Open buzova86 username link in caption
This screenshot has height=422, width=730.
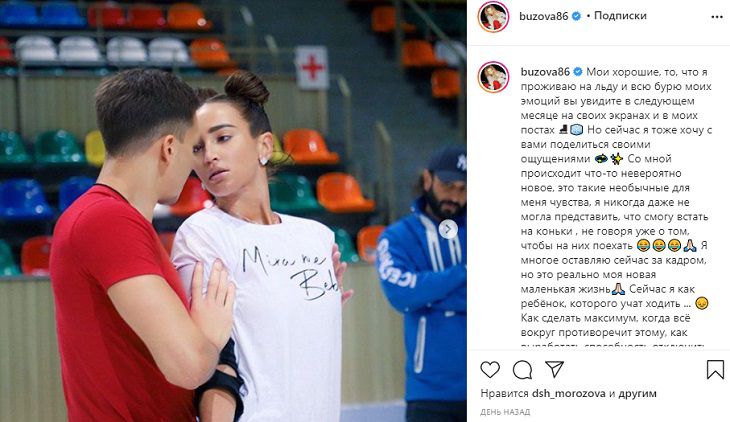click(545, 72)
